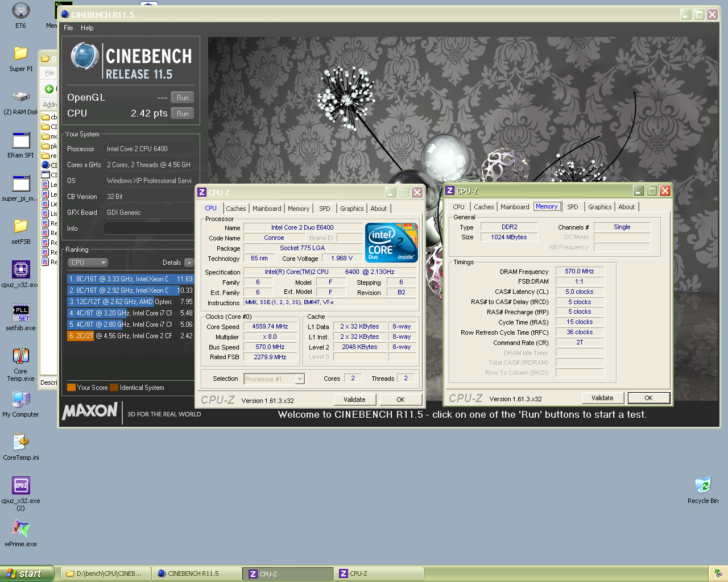Open the CoreTemp.ini file icon
Viewport: 728px width, 582px height.
click(x=21, y=442)
